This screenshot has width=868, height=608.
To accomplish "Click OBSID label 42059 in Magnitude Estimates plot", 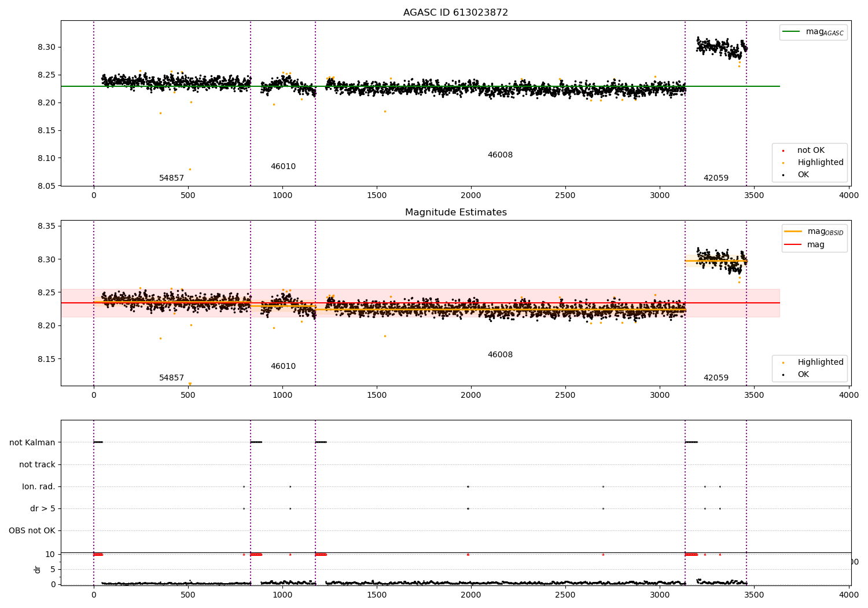I will (x=716, y=378).
